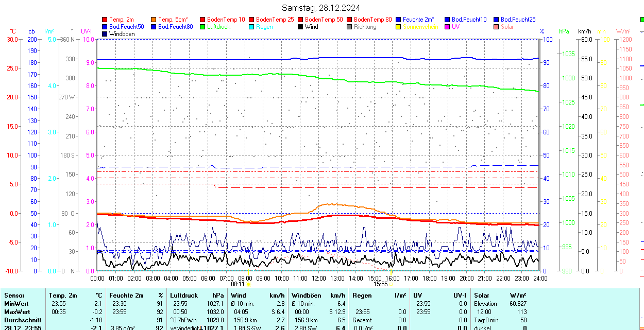Click the 'Windböen' legend label

tap(122, 34)
